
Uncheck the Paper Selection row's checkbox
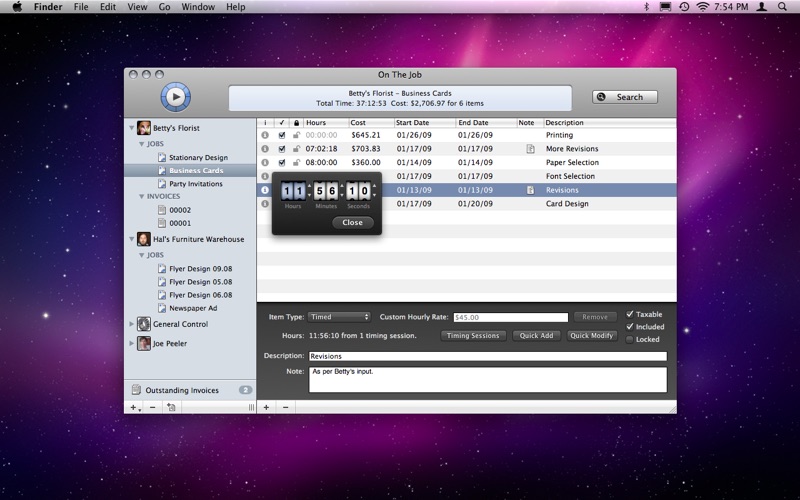pyautogui.click(x=282, y=162)
